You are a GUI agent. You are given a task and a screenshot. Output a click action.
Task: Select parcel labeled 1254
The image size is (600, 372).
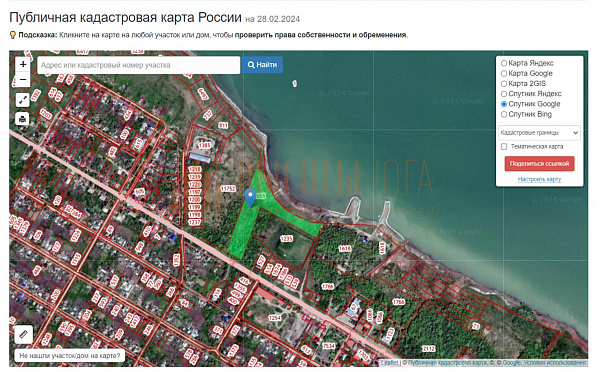point(274,318)
